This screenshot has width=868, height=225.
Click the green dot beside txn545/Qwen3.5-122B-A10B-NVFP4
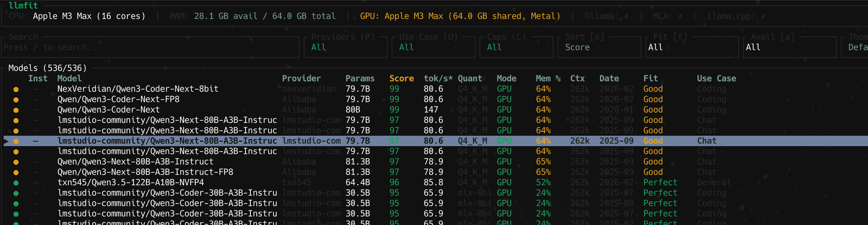click(16, 183)
